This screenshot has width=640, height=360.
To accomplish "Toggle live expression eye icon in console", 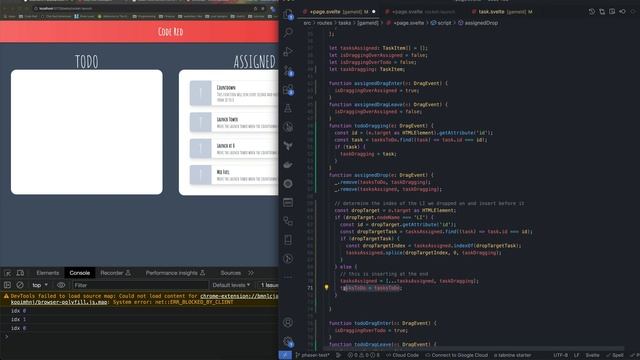I will [x=61, y=285].
